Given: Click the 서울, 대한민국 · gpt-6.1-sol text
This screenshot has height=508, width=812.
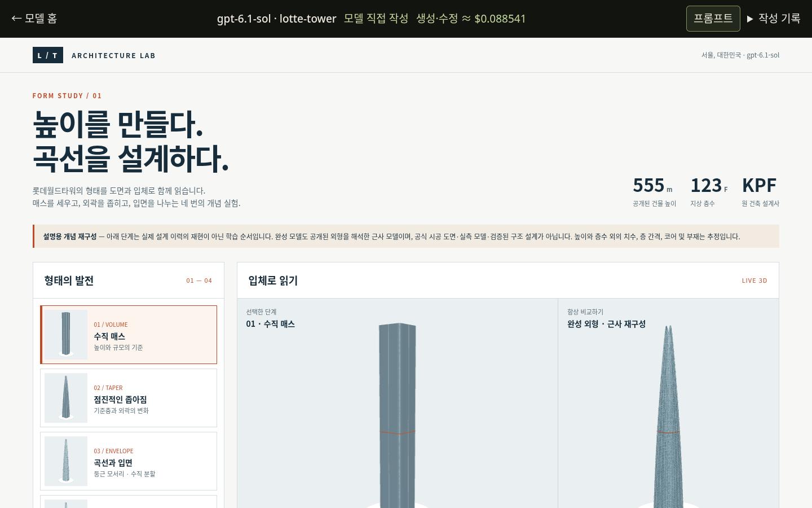Looking at the screenshot, I should click(740, 55).
